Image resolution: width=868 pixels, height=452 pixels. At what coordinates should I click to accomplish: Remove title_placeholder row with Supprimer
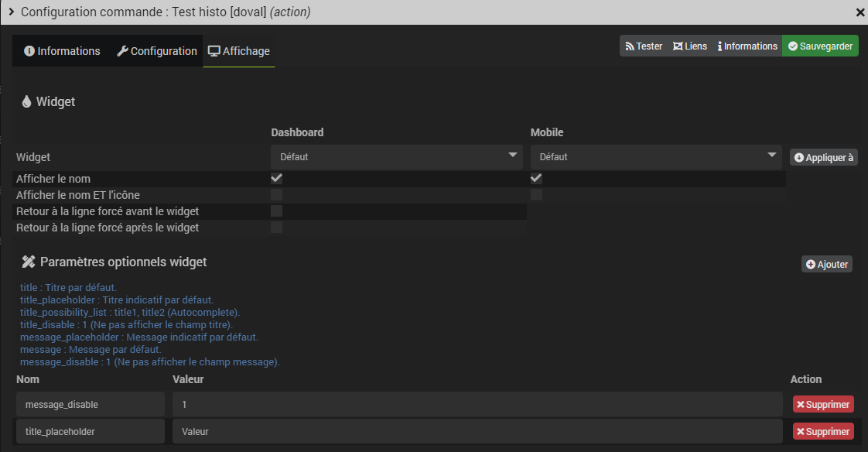823,432
